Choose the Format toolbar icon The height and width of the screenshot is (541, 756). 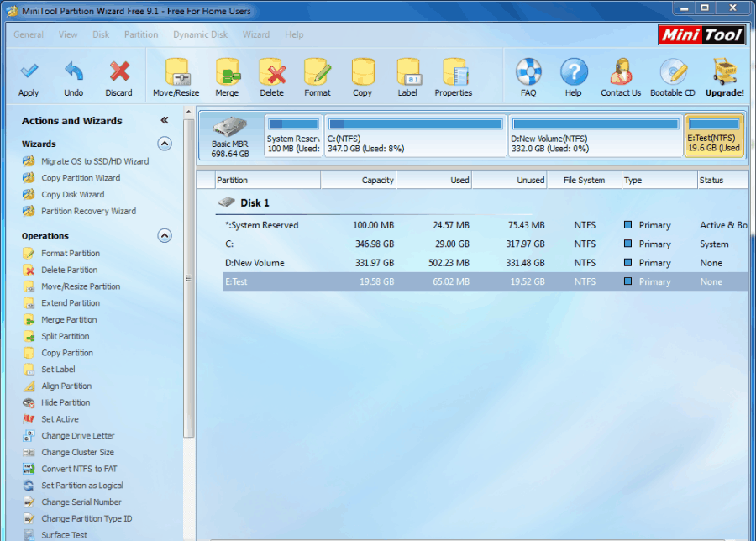pyautogui.click(x=318, y=78)
